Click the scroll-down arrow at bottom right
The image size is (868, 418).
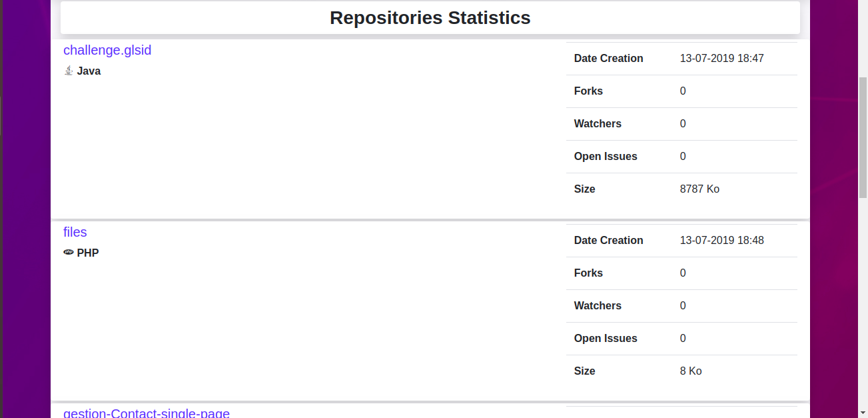863,412
